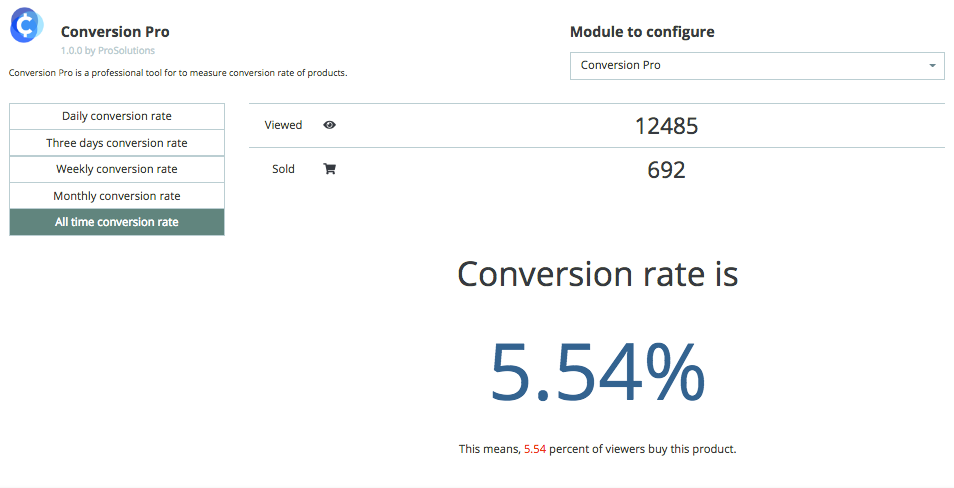Click the viewed count 12485
This screenshot has height=488, width=954.
coord(666,126)
